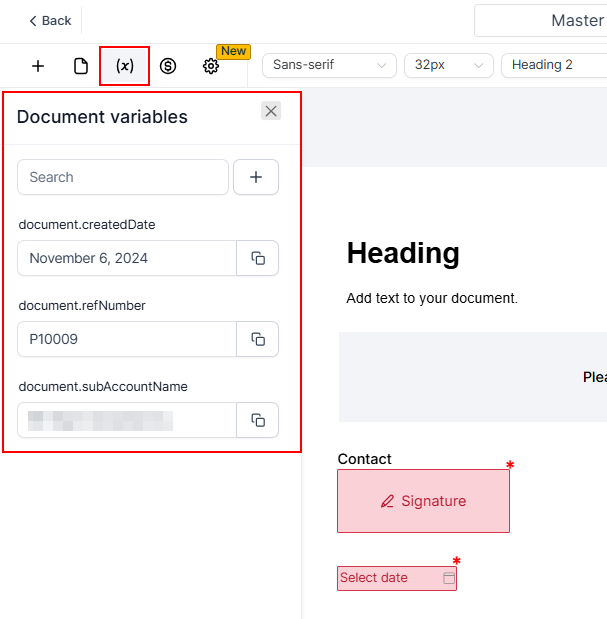Open the Heading 2 text style dropdown
The width and height of the screenshot is (607, 619).
(x=553, y=65)
